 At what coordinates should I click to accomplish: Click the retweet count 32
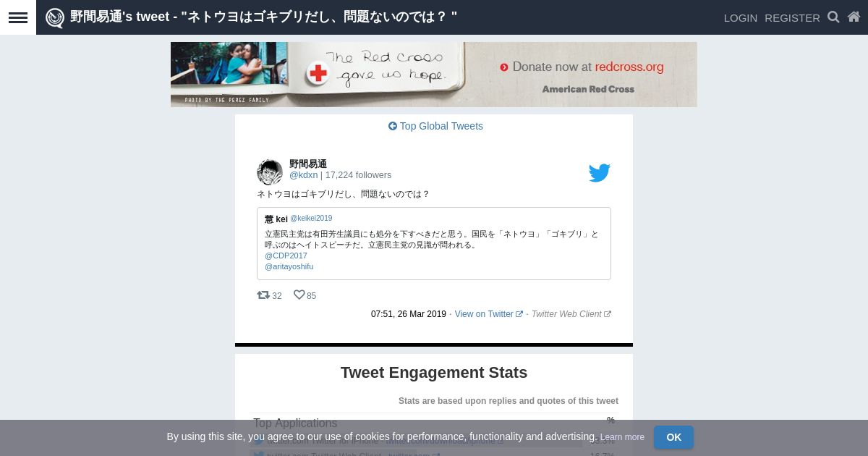coord(277,296)
